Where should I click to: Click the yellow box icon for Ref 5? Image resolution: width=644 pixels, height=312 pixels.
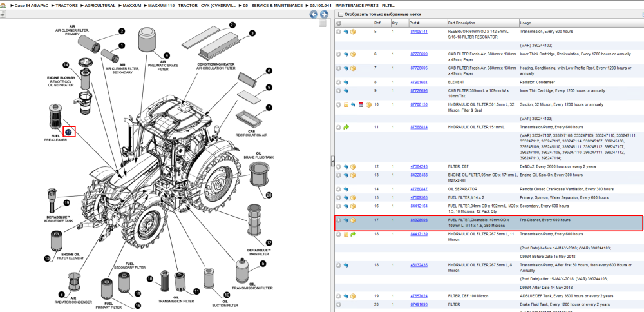(353, 32)
